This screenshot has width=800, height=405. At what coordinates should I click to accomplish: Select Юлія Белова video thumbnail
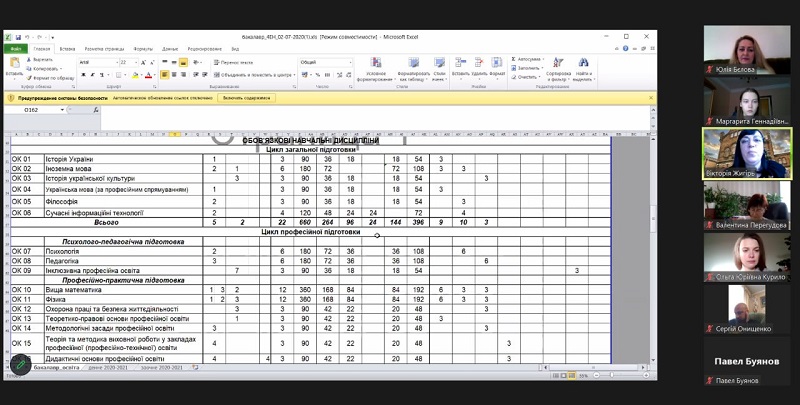747,50
